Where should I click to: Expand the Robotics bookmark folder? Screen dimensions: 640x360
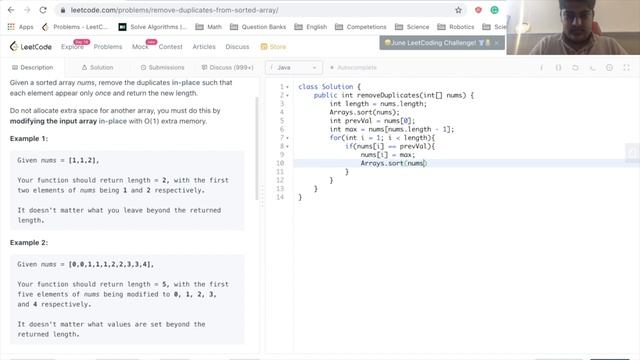456,27
